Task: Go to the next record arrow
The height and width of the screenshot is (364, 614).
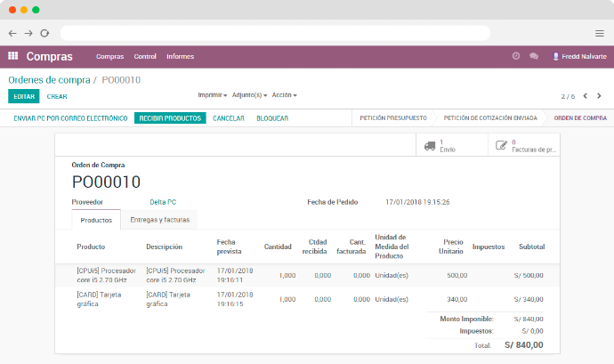Action: (599, 96)
